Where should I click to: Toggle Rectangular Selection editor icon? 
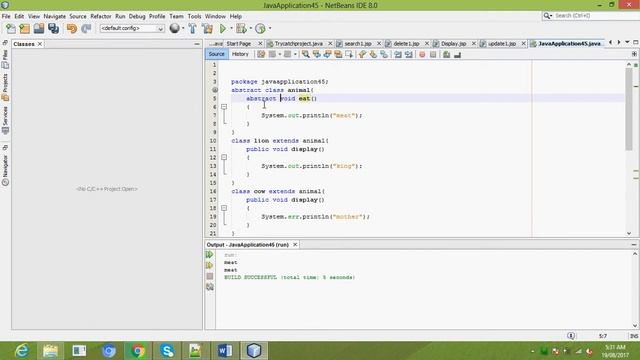(x=349, y=54)
